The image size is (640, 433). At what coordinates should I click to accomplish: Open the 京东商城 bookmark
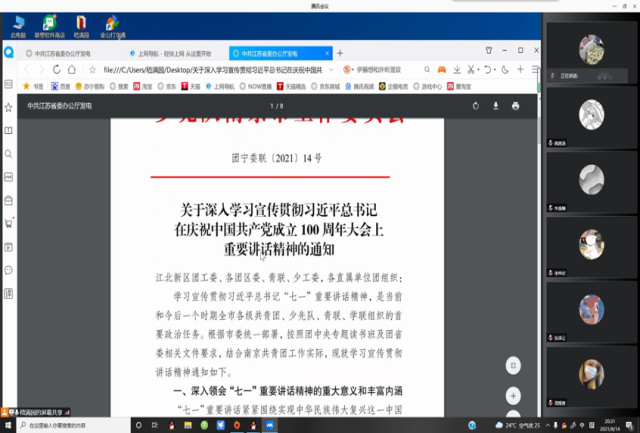click(326, 86)
